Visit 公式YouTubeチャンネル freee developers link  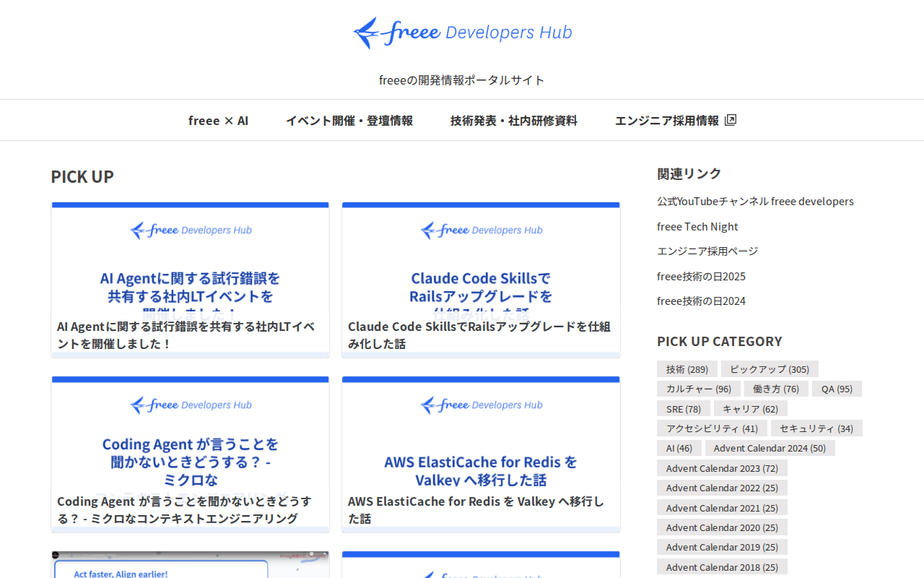(755, 202)
